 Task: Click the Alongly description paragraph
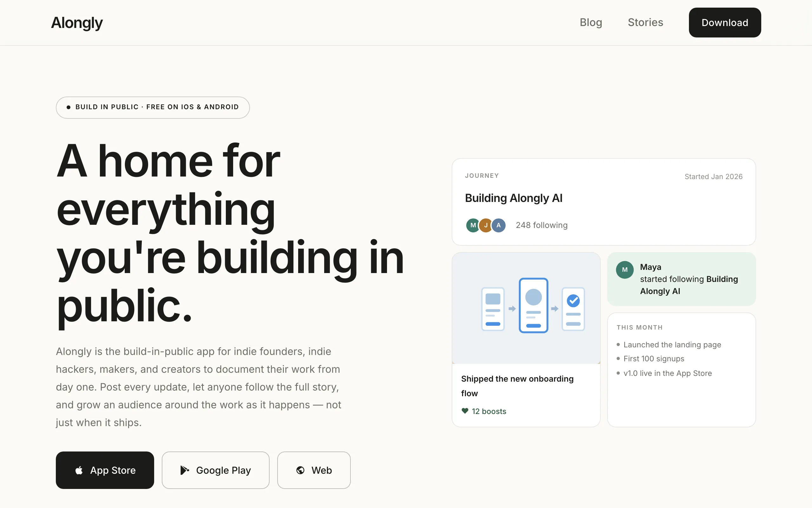(x=199, y=387)
